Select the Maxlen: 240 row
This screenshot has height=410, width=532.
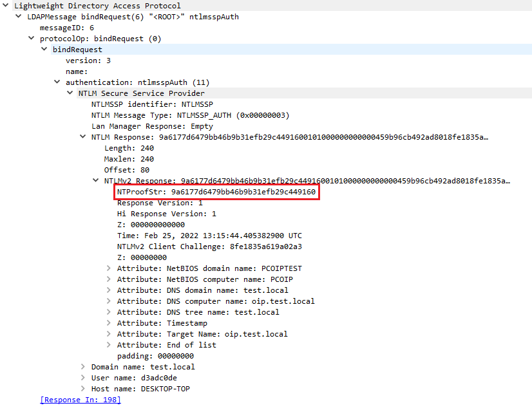tap(129, 159)
